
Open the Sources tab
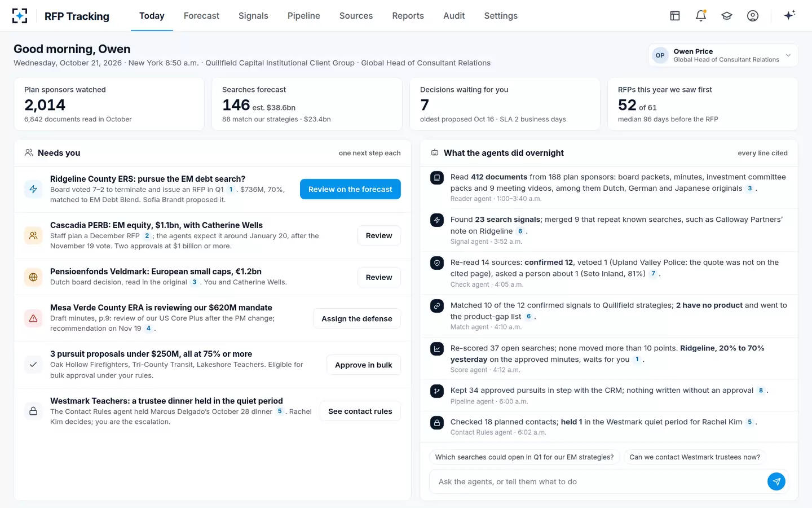click(356, 16)
